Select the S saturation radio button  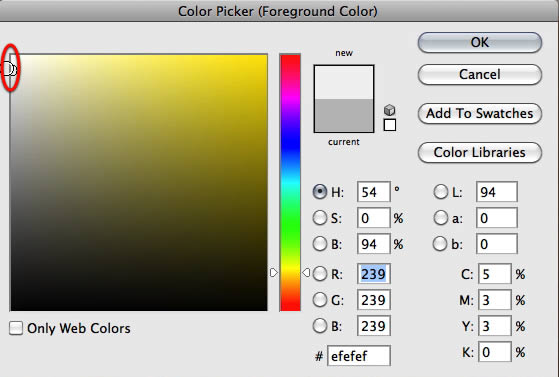[x=320, y=218]
